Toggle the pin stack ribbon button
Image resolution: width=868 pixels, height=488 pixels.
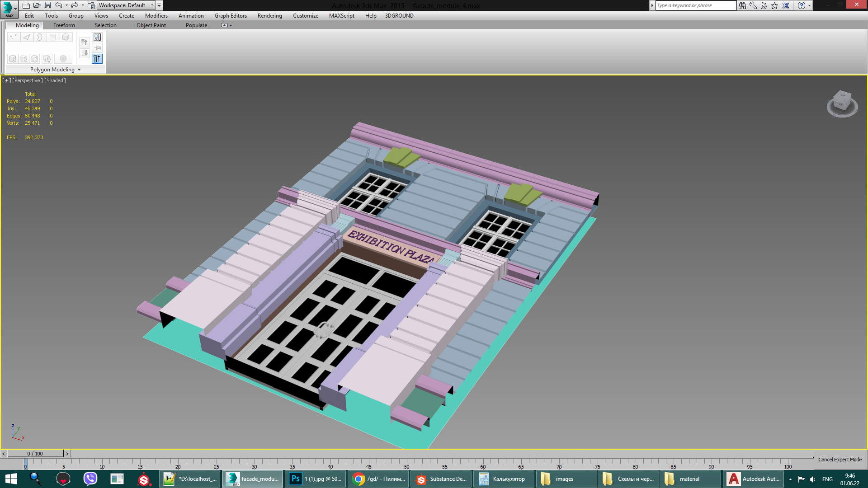pyautogui.click(x=97, y=48)
